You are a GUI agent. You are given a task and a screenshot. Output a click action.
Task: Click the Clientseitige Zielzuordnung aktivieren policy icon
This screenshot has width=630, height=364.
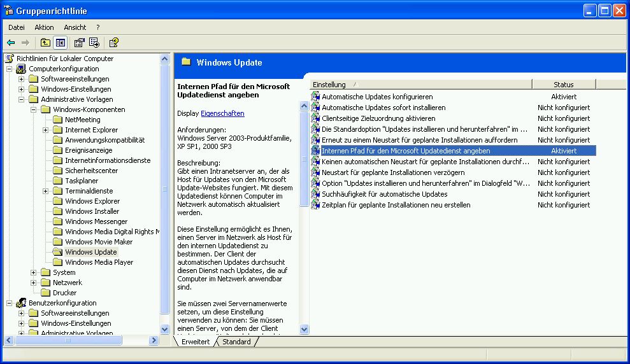(x=315, y=118)
